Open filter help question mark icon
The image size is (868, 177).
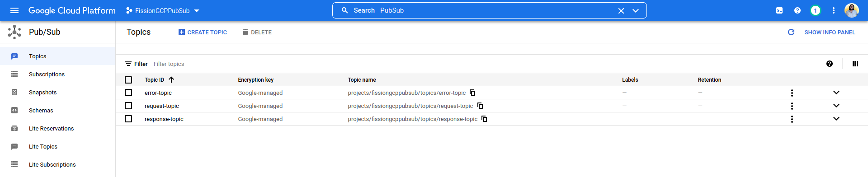click(x=830, y=64)
